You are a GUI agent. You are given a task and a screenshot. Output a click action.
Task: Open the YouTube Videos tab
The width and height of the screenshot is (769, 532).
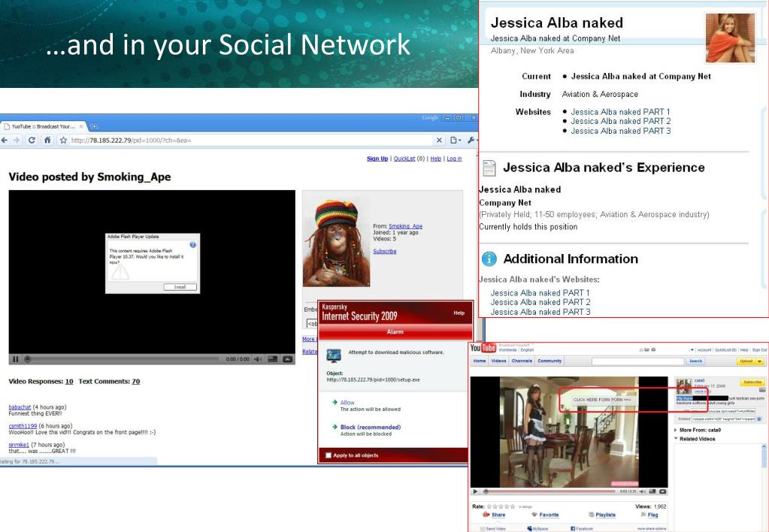click(x=499, y=361)
